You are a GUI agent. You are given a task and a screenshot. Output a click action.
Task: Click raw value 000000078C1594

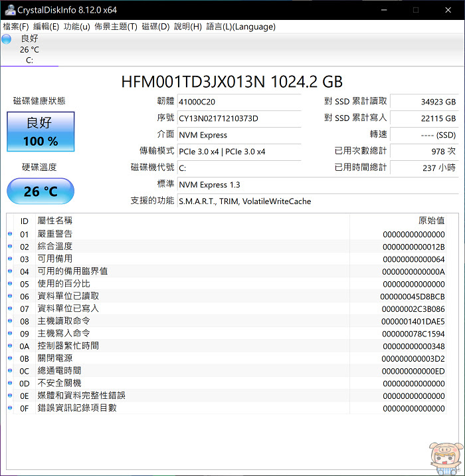(x=413, y=334)
